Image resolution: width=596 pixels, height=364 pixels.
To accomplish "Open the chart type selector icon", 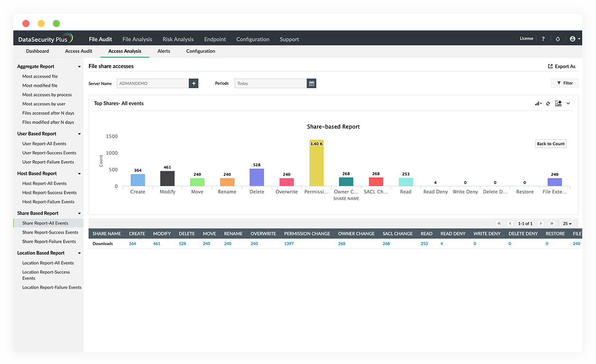I will click(538, 103).
